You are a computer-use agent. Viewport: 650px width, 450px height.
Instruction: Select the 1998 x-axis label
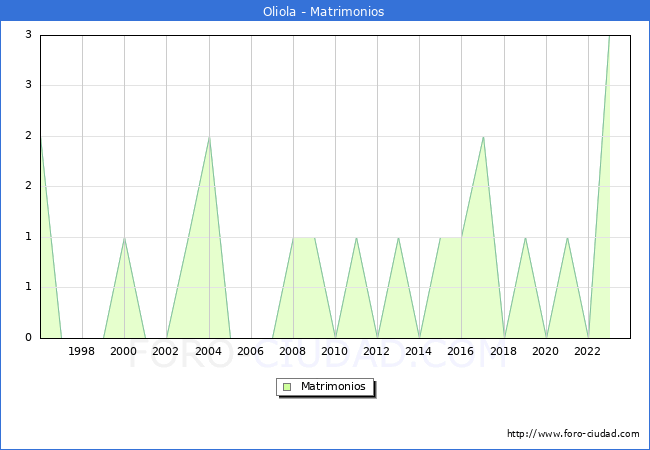(82, 351)
